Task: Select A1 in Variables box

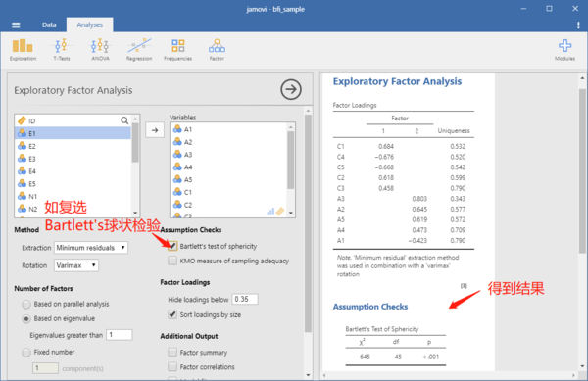Action: pos(228,129)
